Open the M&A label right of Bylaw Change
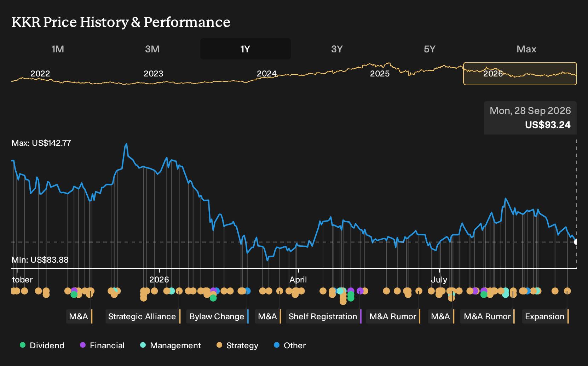The width and height of the screenshot is (588, 366). [x=268, y=316]
